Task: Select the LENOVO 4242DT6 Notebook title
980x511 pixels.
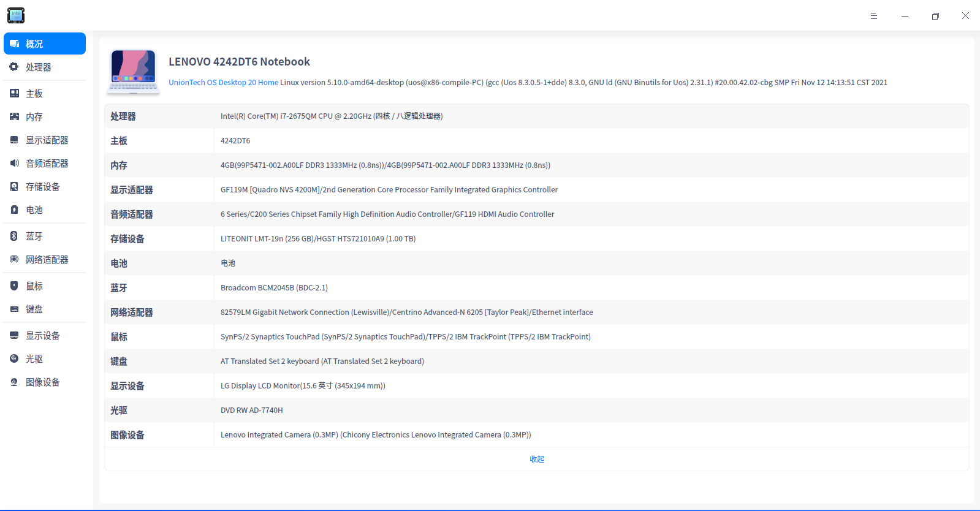Action: [240, 62]
